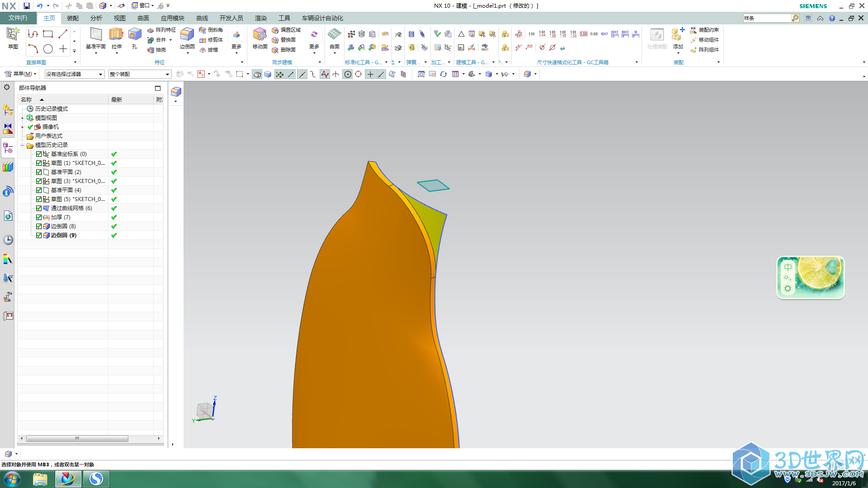Click the Save icon in title bar
This screenshot has height=488, width=868.
pyautogui.click(x=27, y=6)
